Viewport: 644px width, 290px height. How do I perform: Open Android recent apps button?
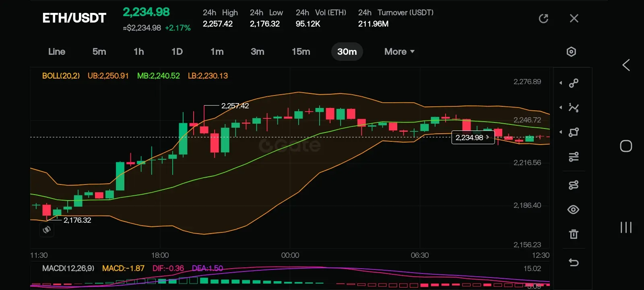coord(626,227)
